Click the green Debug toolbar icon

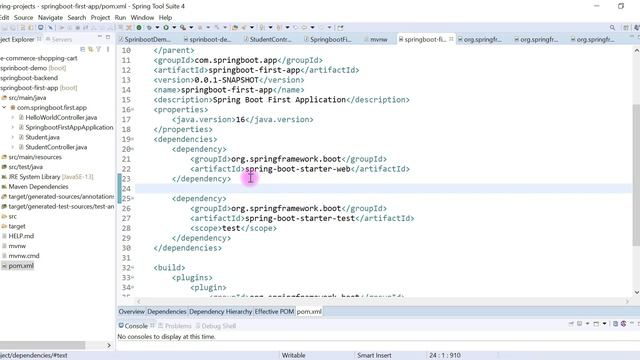tap(149, 27)
